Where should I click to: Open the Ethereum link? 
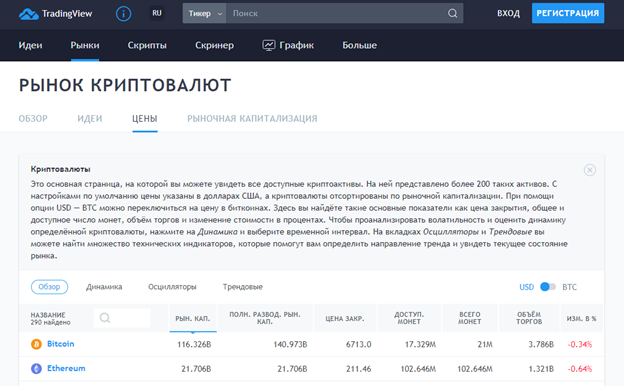tap(66, 368)
